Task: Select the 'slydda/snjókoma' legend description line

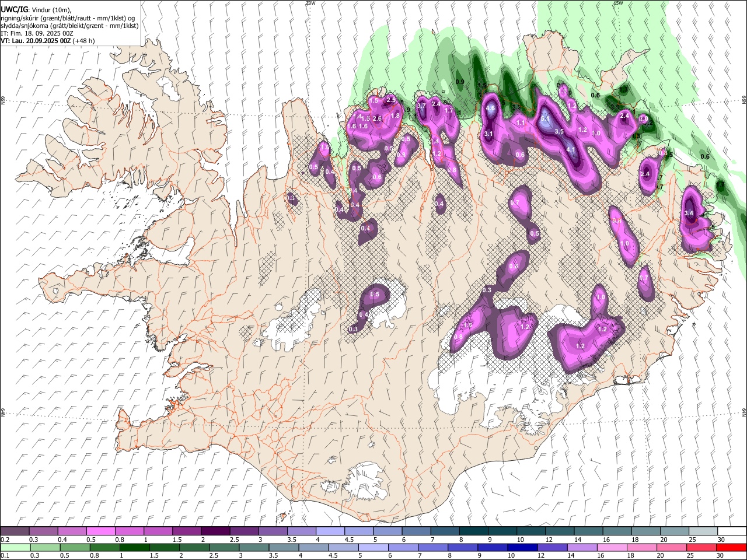Action: [69, 26]
